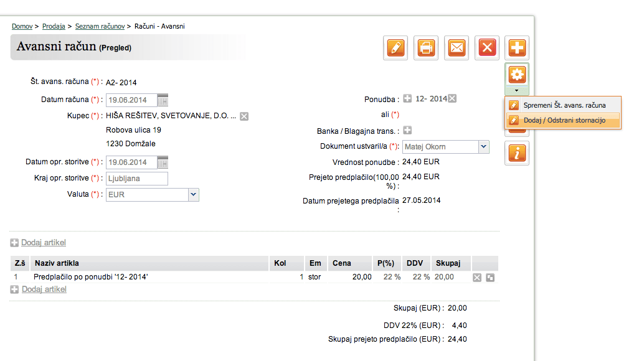Go to Seznam računov breadcrumb link
Image resolution: width=644 pixels, height=361 pixels.
[100, 26]
